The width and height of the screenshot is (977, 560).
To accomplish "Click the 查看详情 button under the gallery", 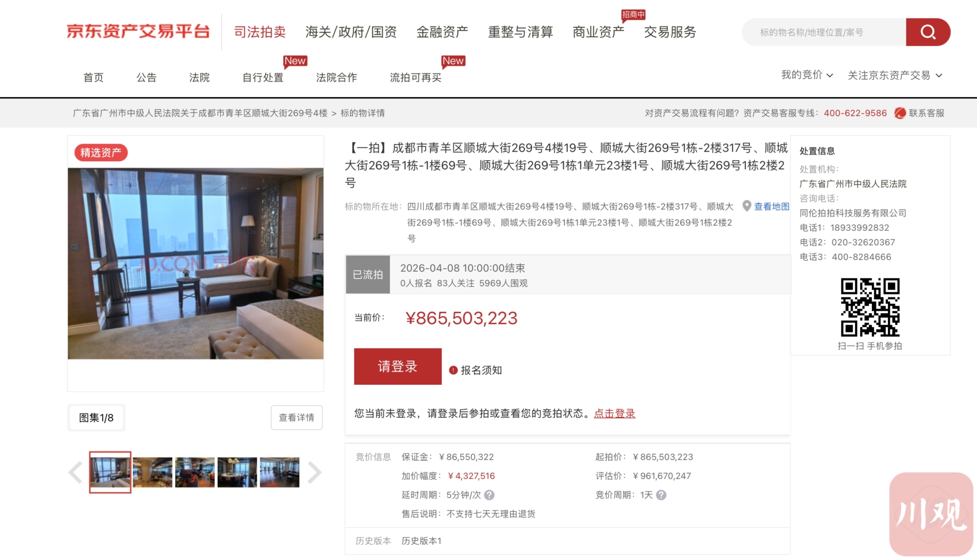I will click(297, 418).
